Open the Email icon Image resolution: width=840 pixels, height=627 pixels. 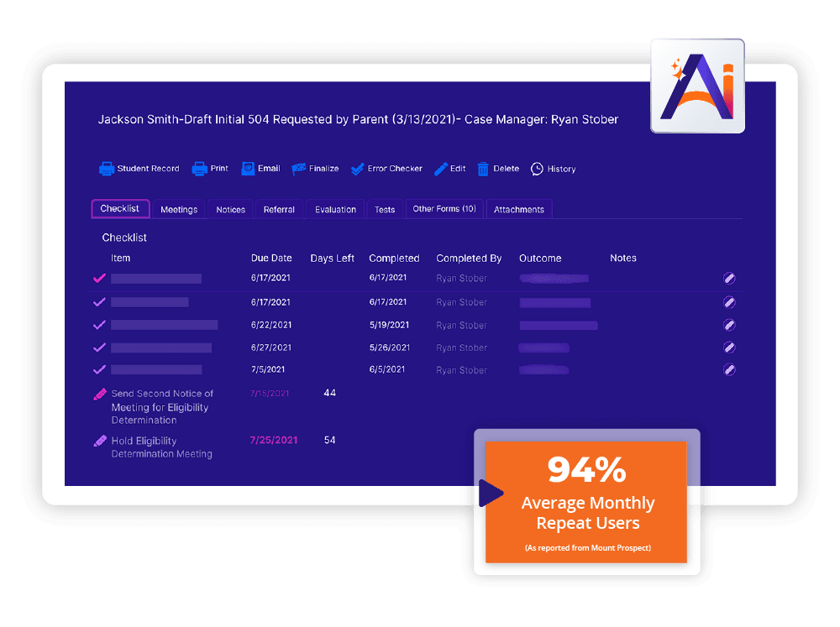(x=246, y=168)
